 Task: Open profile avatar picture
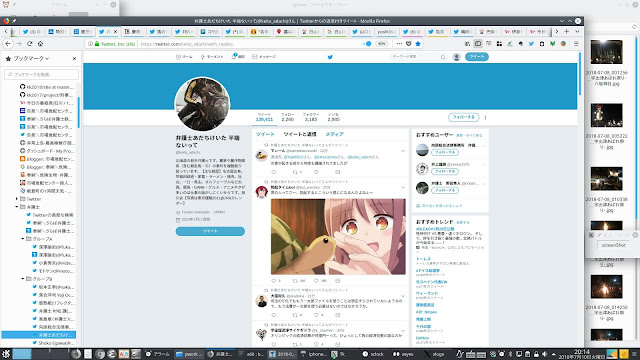tap(202, 104)
